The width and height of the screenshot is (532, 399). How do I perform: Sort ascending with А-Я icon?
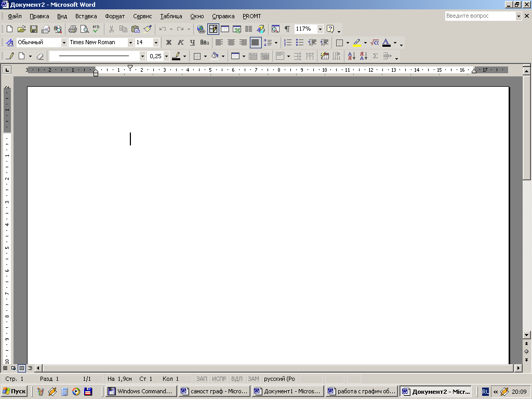[352, 56]
